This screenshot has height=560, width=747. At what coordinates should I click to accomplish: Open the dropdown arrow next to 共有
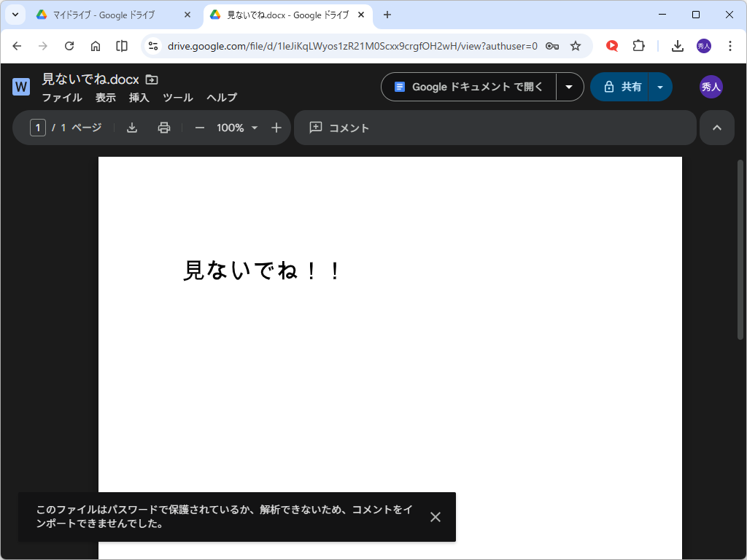click(x=660, y=86)
